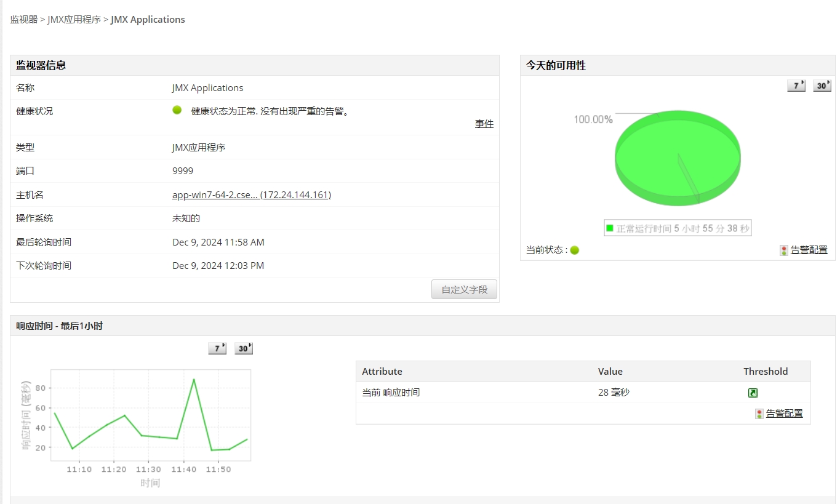Click 监视器信息 panel header
This screenshot has height=504, width=840.
coord(255,65)
